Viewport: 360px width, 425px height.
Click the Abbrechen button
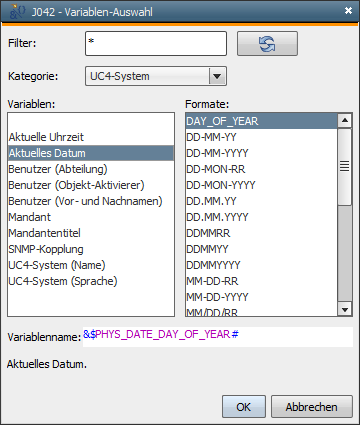click(x=312, y=407)
